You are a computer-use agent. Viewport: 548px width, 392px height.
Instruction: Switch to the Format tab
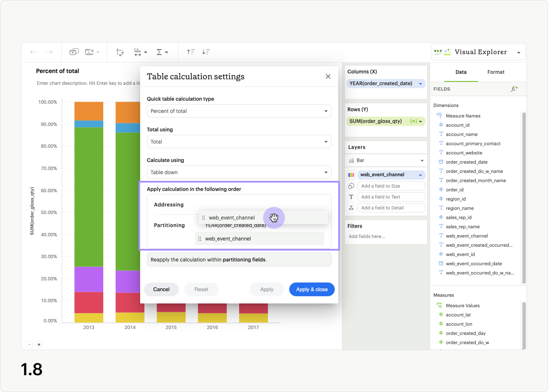[x=496, y=72]
